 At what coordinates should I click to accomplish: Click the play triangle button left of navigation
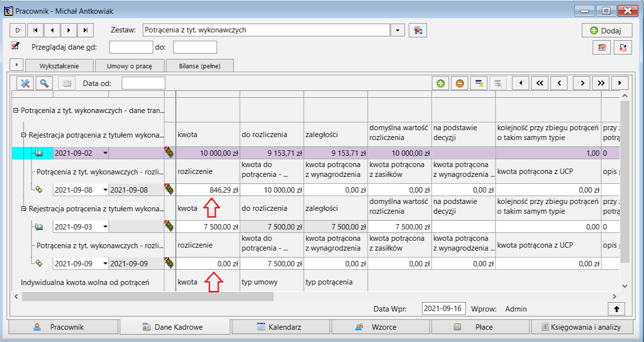point(18,30)
